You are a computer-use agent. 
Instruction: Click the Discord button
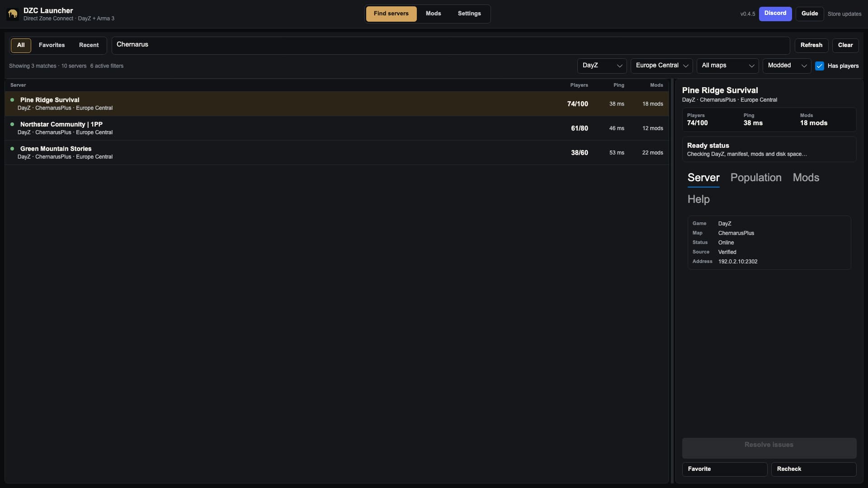click(x=775, y=14)
